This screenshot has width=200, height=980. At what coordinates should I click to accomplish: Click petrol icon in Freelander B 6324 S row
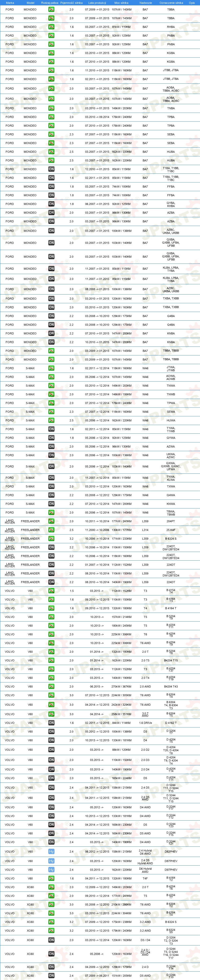click(51, 539)
